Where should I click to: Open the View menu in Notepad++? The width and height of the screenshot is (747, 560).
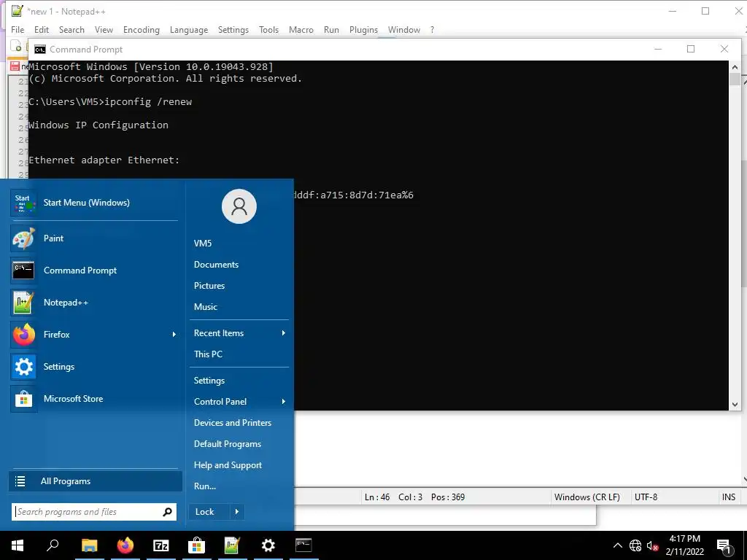tap(104, 29)
